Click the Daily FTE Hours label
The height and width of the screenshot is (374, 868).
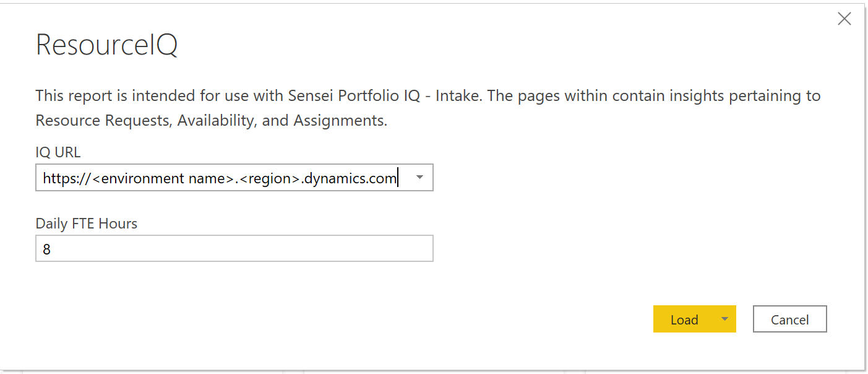(x=87, y=224)
